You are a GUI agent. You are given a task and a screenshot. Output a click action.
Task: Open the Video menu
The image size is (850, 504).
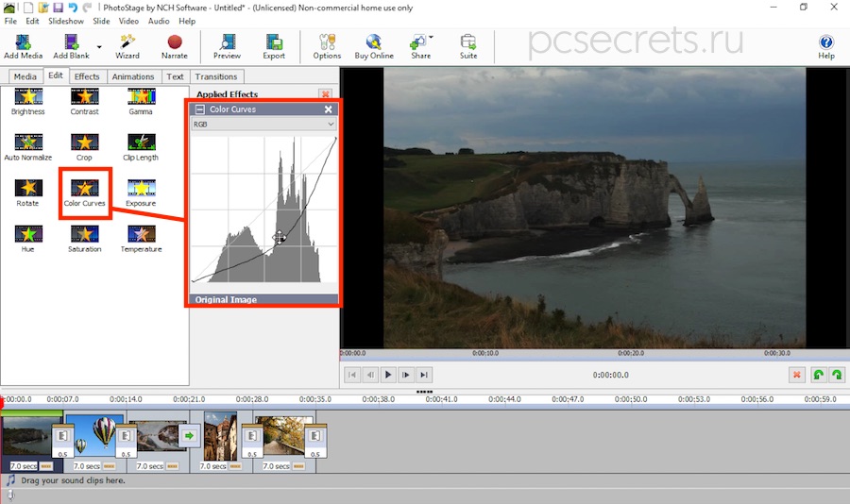coord(128,21)
